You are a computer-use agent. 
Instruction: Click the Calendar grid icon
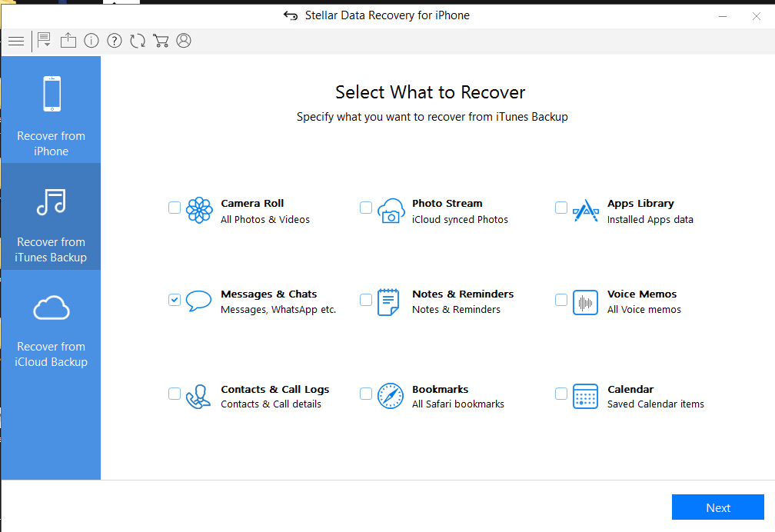585,397
